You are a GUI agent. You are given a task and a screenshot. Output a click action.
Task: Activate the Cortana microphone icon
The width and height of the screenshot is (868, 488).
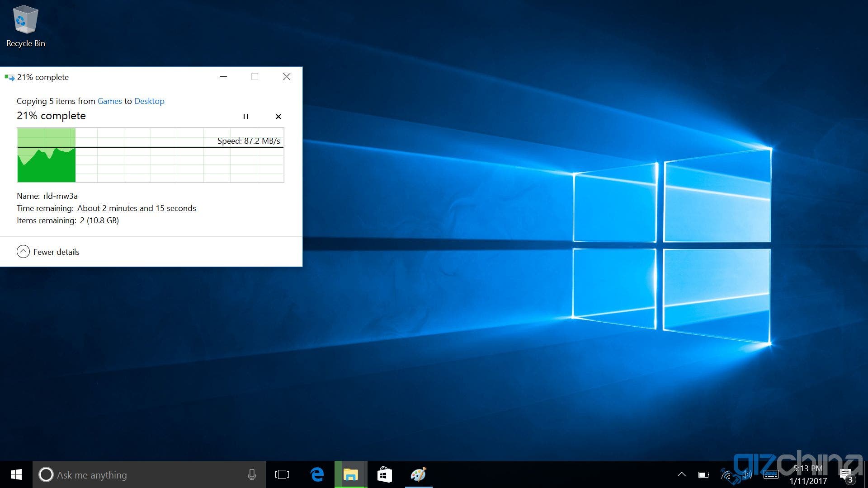click(252, 474)
